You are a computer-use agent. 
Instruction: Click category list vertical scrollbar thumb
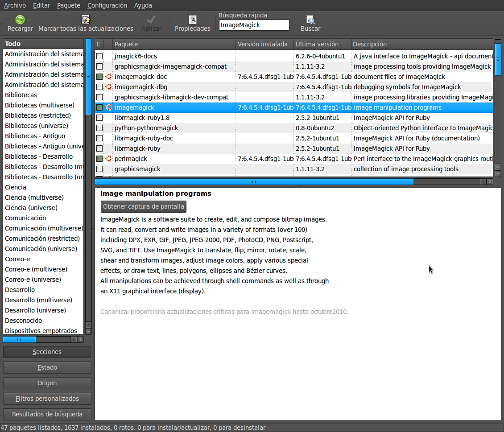[88, 76]
